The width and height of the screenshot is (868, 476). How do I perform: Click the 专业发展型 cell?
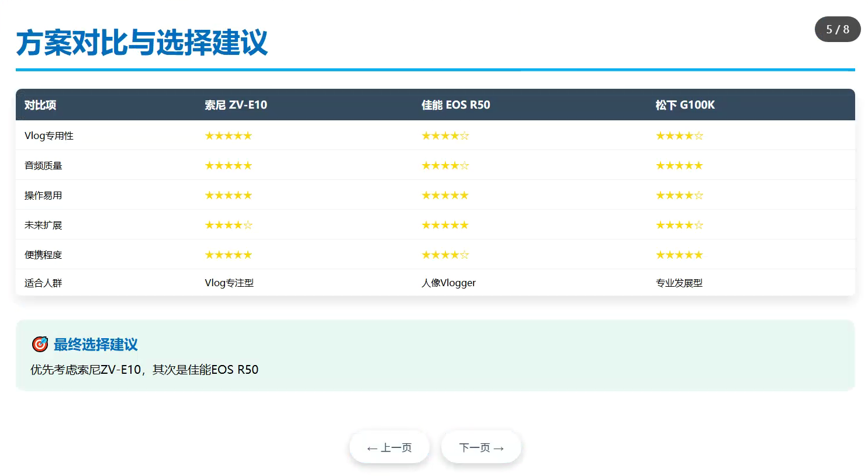click(679, 283)
